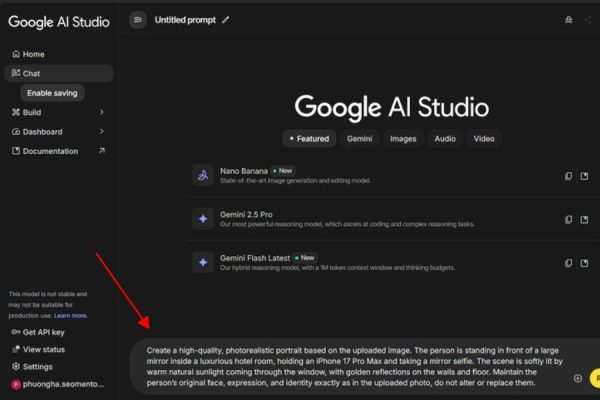Click the Learn more link in disclaimer
The height and width of the screenshot is (400, 600).
(70, 315)
